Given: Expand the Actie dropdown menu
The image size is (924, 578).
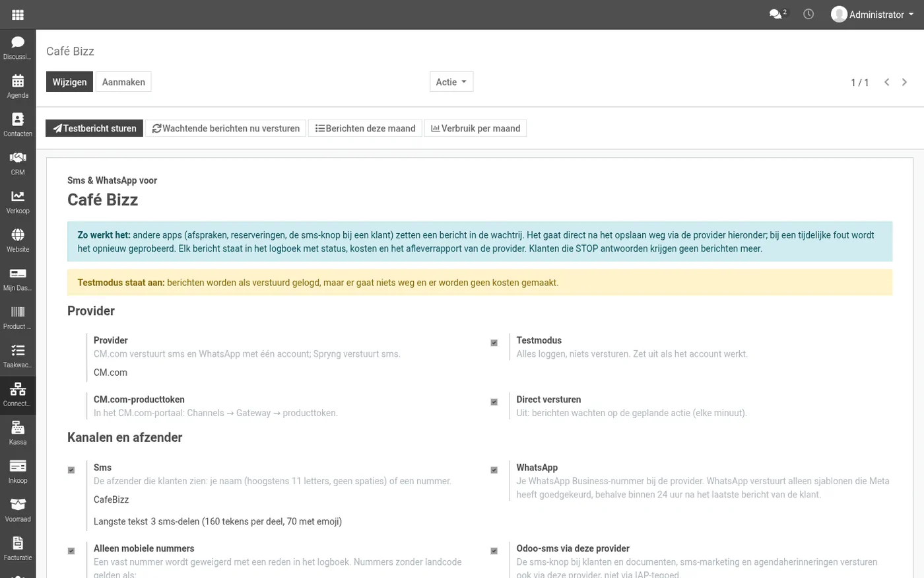Looking at the screenshot, I should point(451,82).
